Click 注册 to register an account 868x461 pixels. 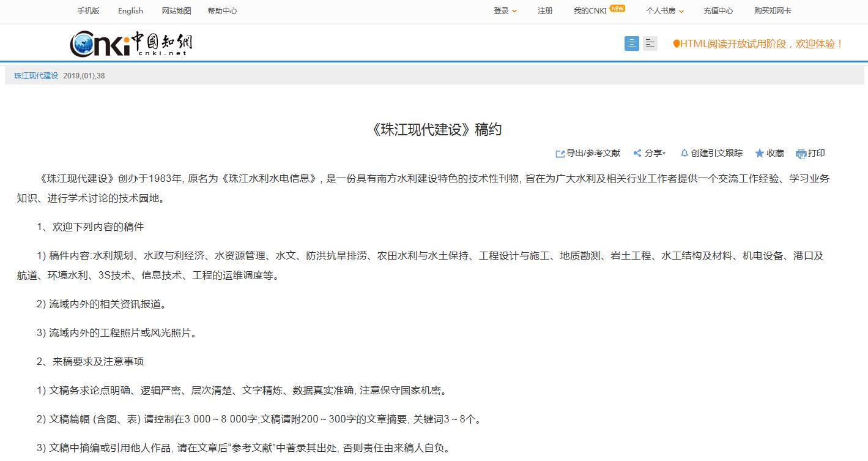pyautogui.click(x=545, y=11)
